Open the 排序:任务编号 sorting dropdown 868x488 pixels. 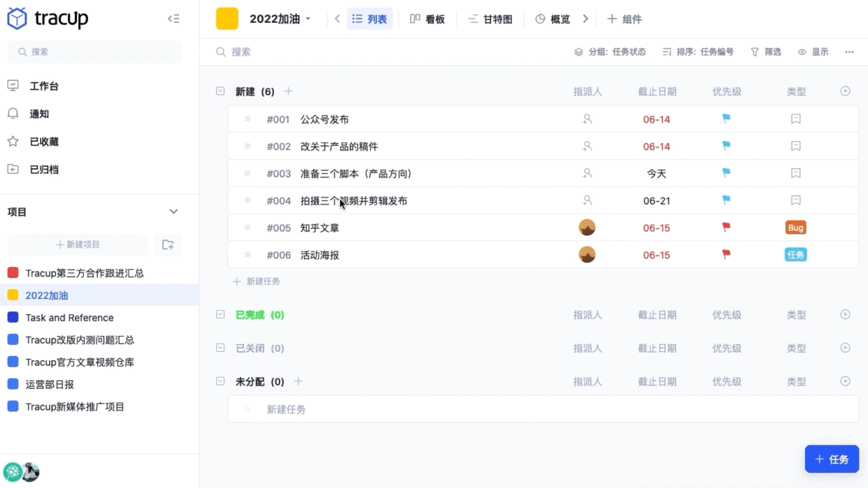coord(698,52)
